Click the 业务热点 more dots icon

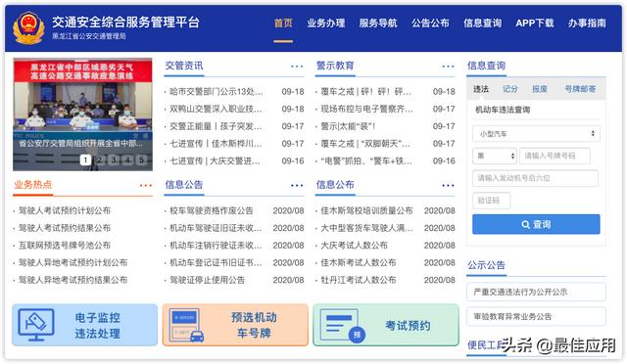tap(146, 185)
